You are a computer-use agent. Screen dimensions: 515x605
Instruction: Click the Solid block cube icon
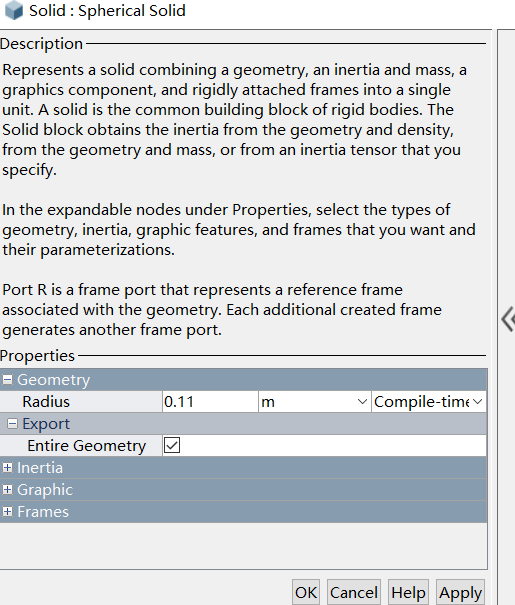pos(14,10)
